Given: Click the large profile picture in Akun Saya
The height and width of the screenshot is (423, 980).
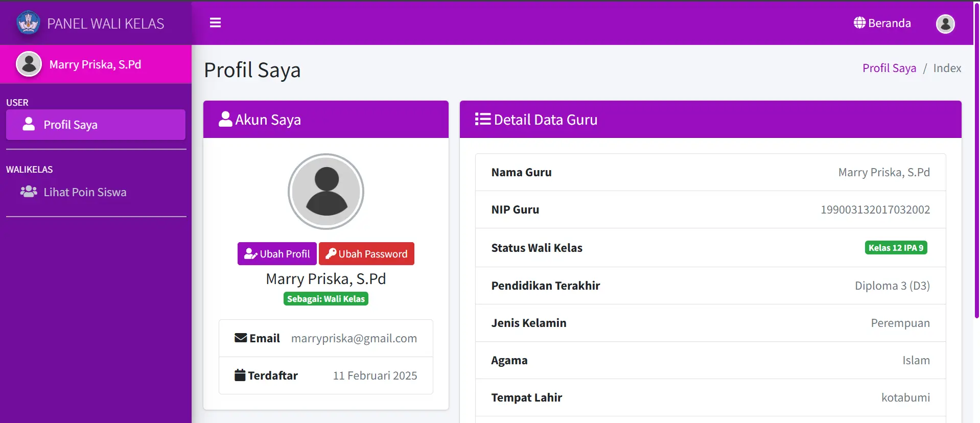Looking at the screenshot, I should point(326,192).
